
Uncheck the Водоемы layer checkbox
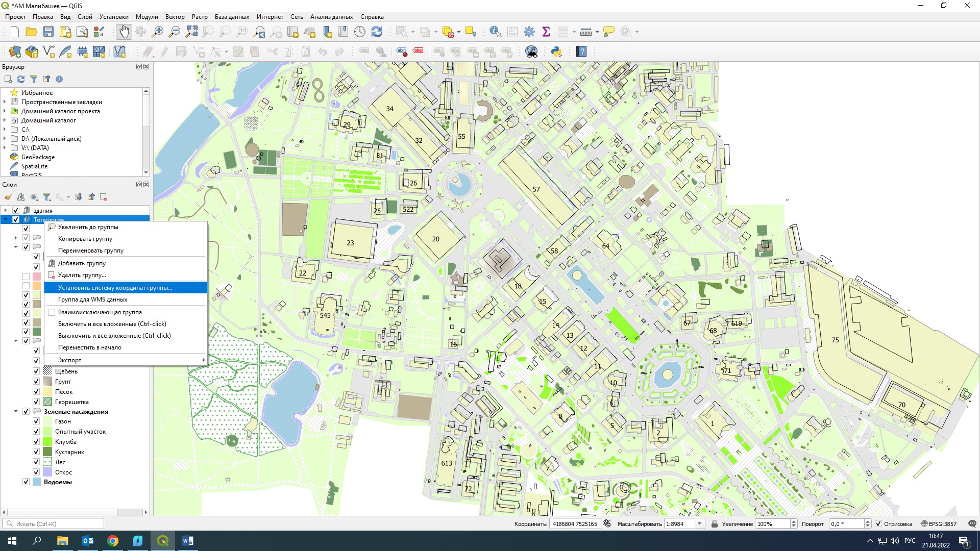(26, 482)
